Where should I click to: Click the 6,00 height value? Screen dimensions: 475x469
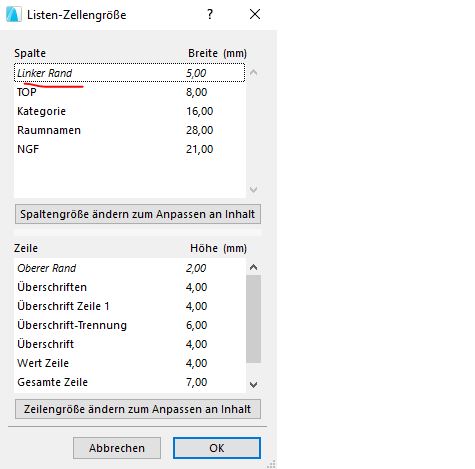(196, 325)
